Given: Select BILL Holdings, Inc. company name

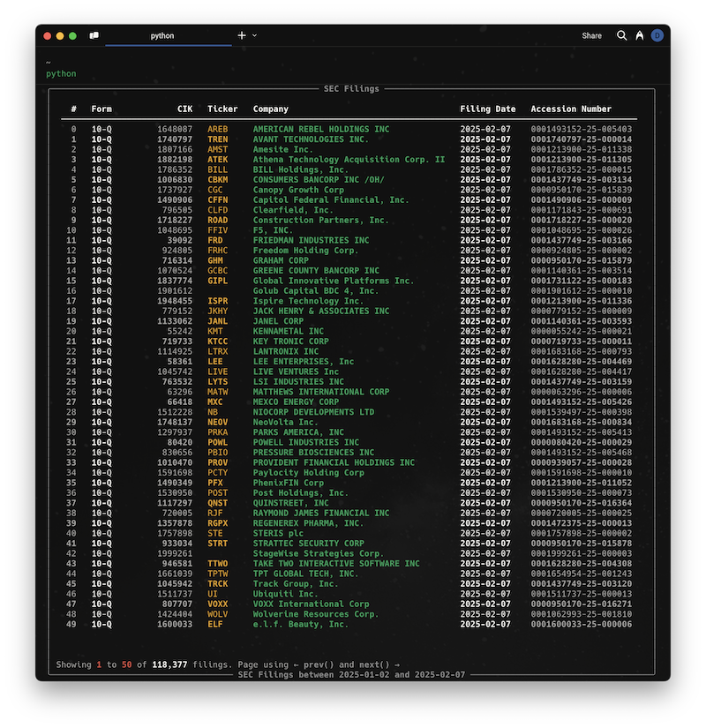Looking at the screenshot, I should (x=301, y=169).
